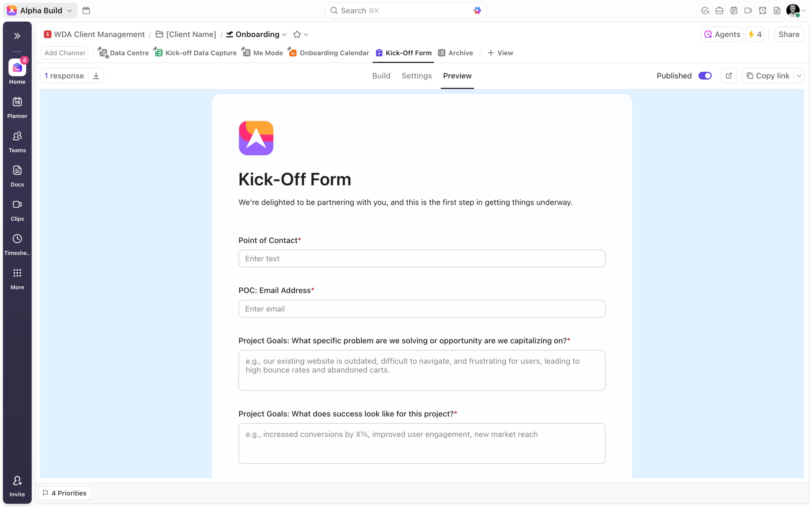This screenshot has height=507, width=812.
Task: Switch to the Build tab
Action: [381, 76]
